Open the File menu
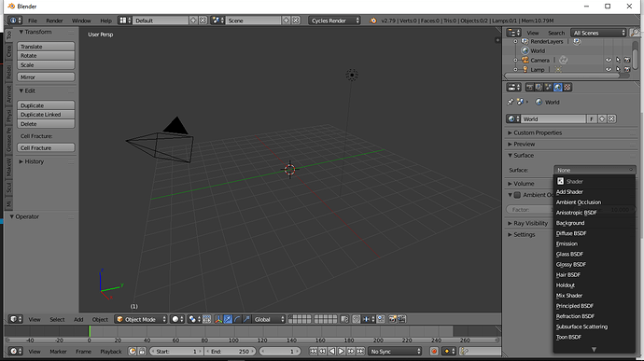Viewport: 644px width, 361px height. (33, 21)
